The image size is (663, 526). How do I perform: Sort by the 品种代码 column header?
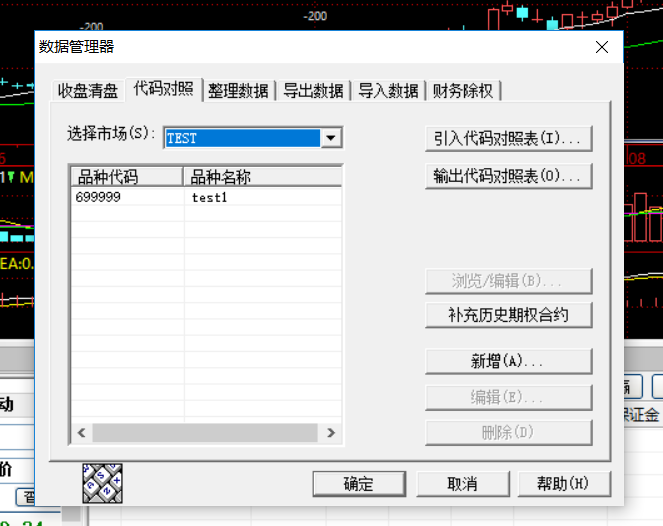pos(127,177)
